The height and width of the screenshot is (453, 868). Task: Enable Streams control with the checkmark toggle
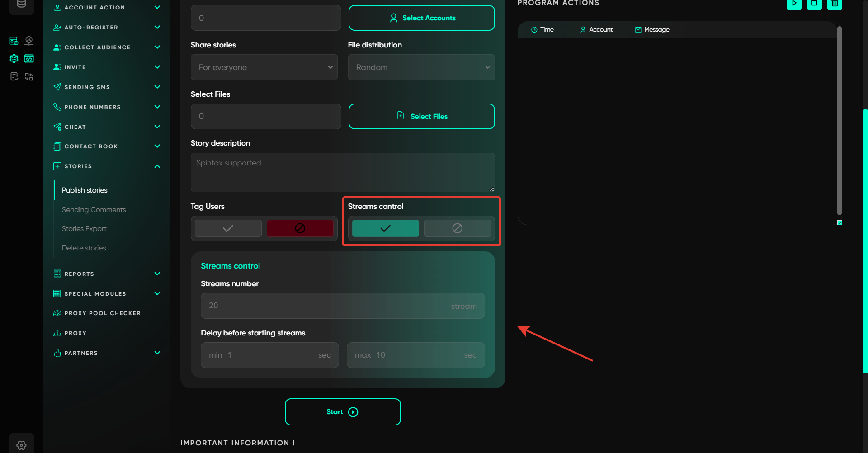(x=385, y=228)
